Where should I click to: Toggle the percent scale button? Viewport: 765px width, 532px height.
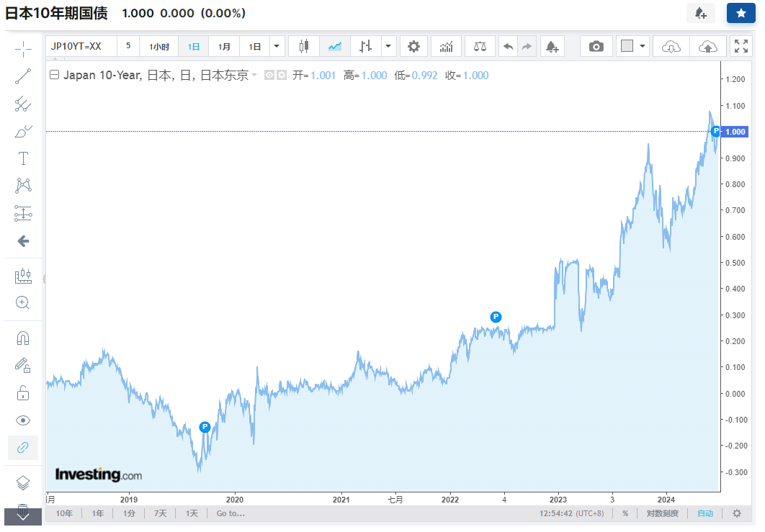point(625,513)
